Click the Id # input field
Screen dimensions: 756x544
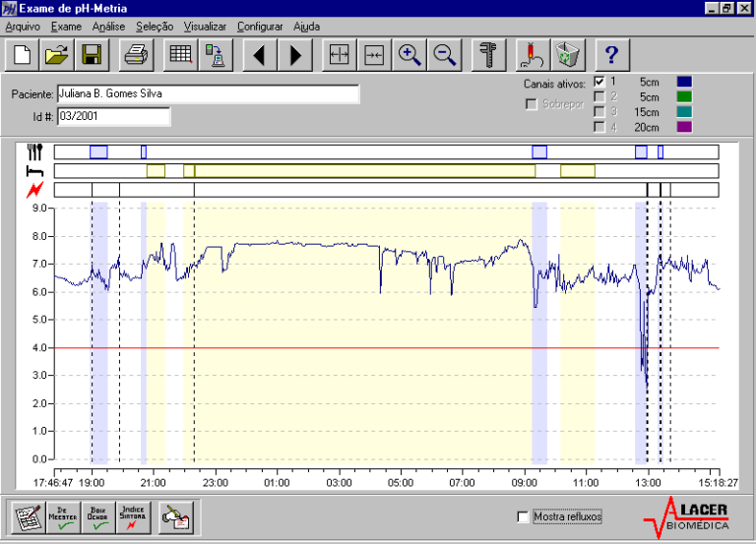click(113, 117)
